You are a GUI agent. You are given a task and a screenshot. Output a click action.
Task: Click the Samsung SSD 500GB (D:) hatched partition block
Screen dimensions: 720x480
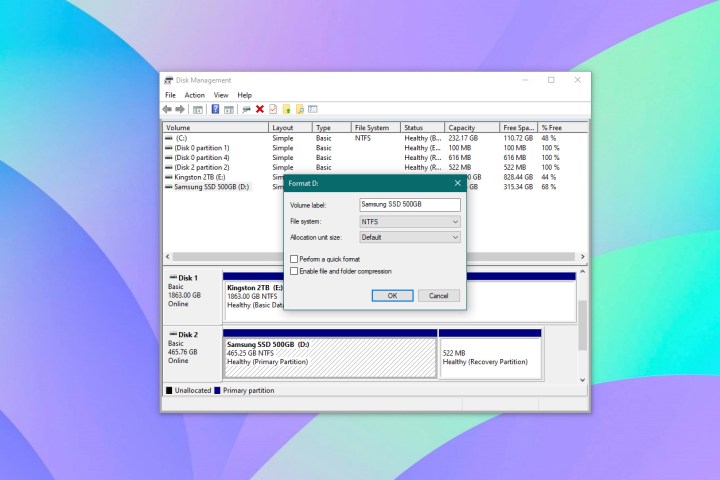tap(330, 358)
